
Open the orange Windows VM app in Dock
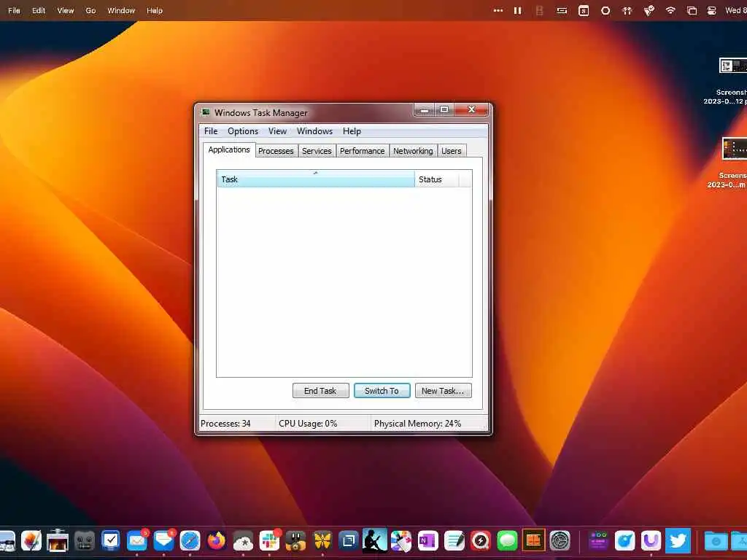[533, 541]
